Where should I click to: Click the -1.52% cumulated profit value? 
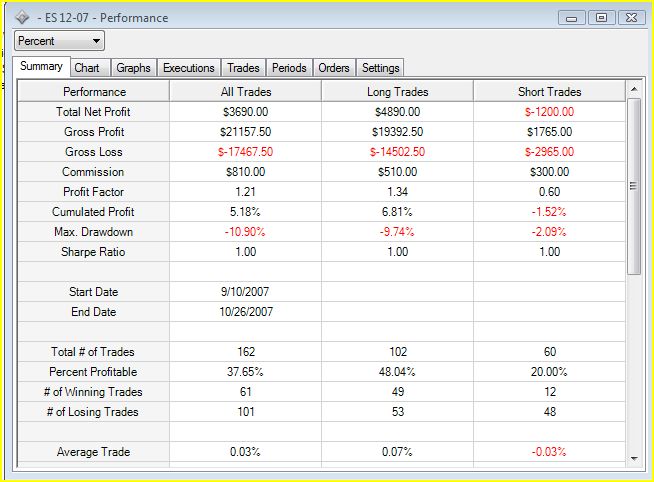tap(549, 212)
